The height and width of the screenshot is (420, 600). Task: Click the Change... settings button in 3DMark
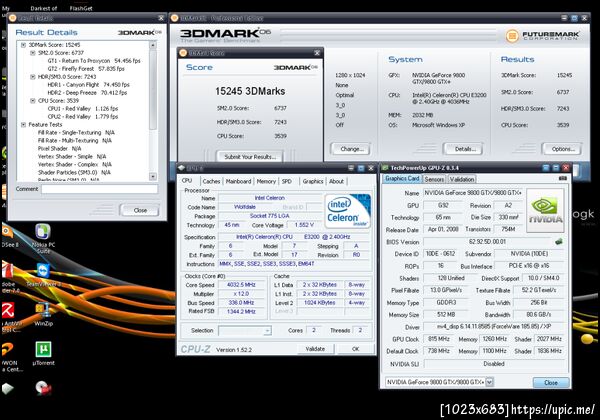(351, 149)
